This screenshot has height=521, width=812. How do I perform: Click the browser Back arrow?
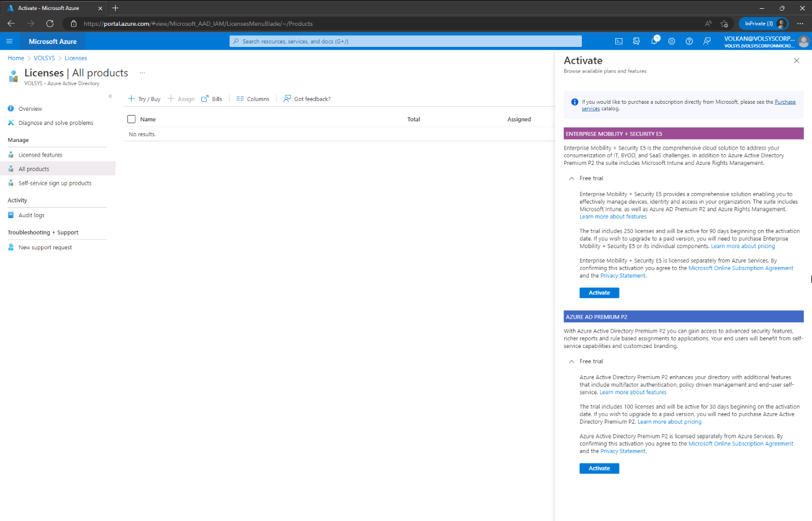(x=11, y=23)
